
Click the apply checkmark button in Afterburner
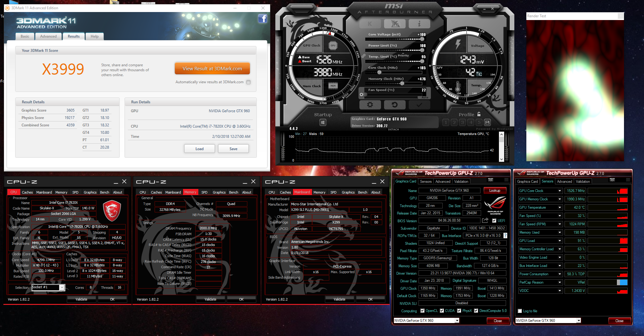point(419,105)
